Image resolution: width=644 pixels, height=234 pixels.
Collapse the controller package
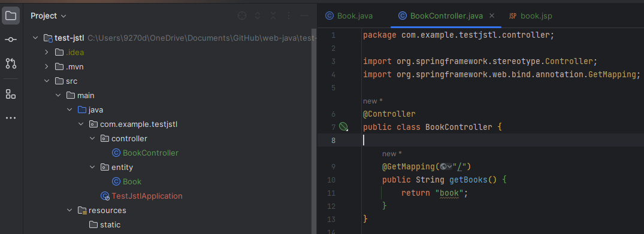point(92,139)
